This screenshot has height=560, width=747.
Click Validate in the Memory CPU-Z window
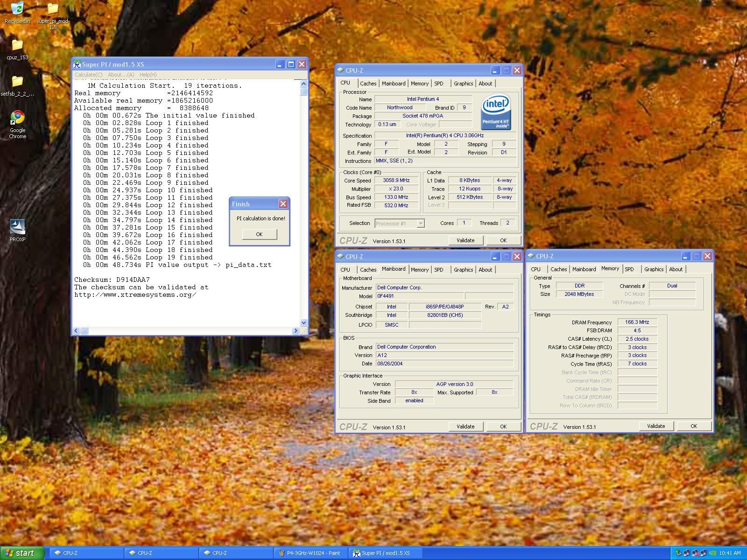[656, 426]
